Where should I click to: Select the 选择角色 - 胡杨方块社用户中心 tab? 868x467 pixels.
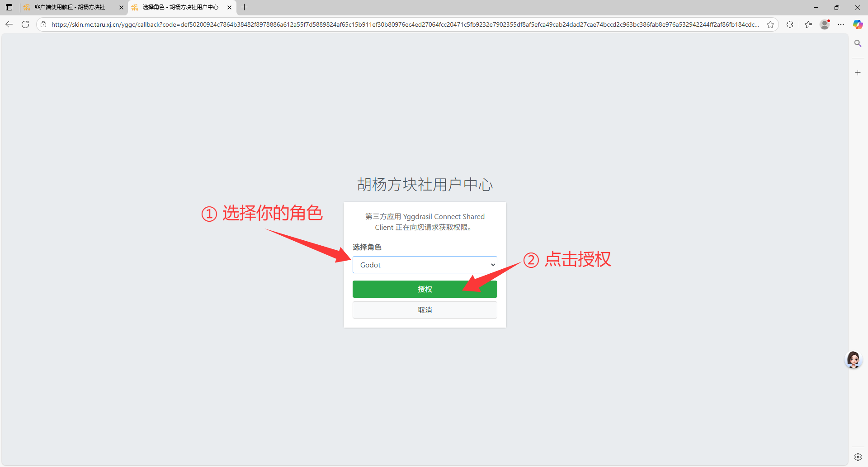(x=180, y=7)
